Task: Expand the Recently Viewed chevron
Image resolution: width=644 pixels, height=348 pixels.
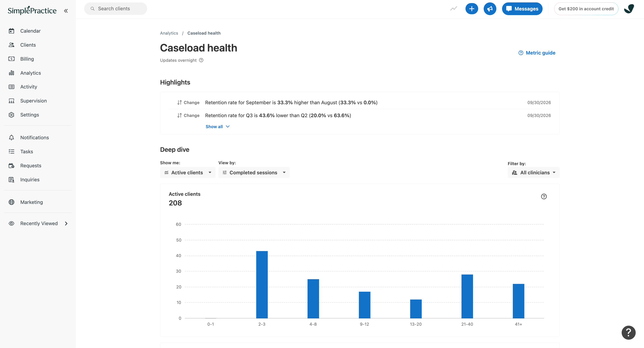Action: coord(66,223)
